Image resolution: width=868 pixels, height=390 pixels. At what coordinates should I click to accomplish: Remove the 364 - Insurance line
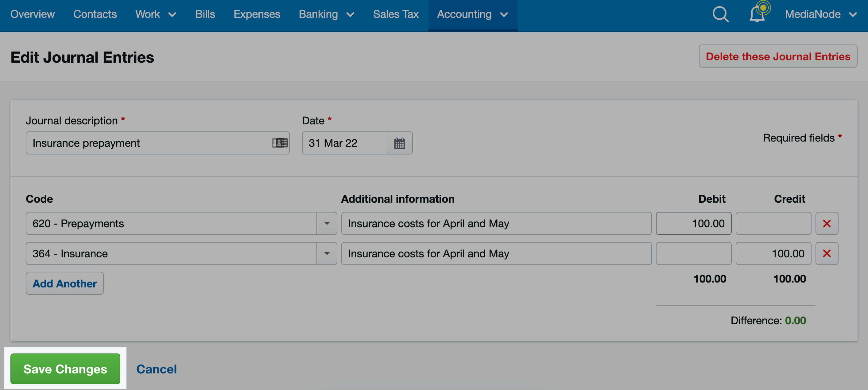[827, 253]
